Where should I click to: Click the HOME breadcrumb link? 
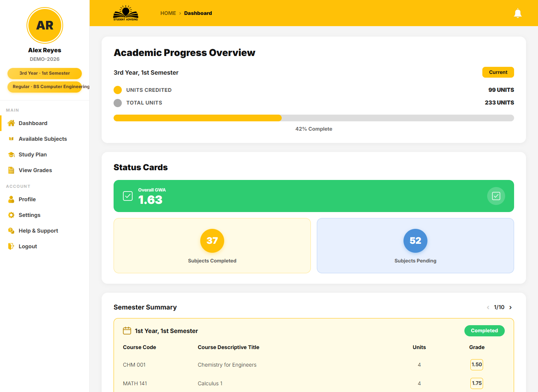[168, 13]
